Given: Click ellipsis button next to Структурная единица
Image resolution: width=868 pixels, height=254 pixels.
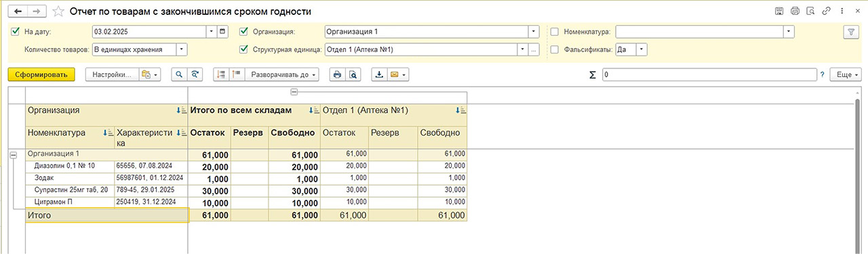Looking at the screenshot, I should [x=534, y=49].
